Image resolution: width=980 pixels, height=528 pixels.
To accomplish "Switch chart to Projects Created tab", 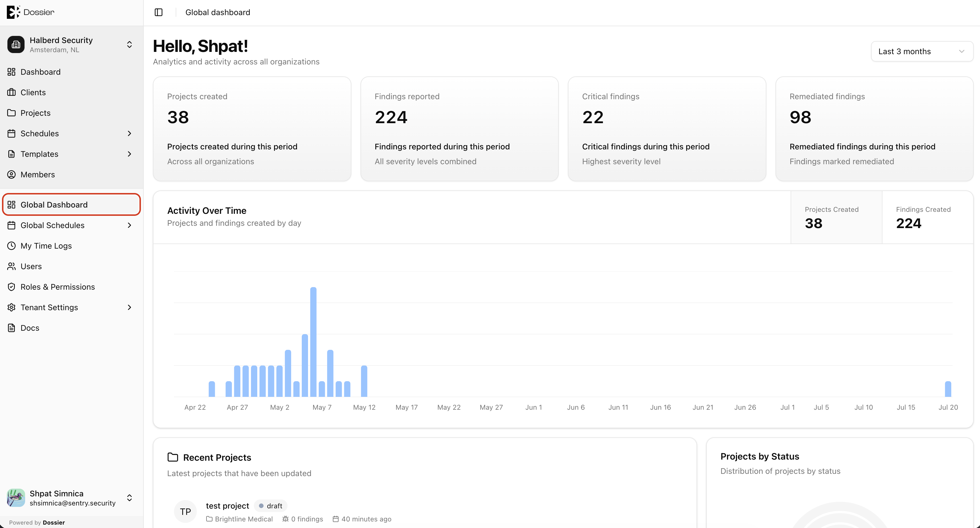I will (836, 217).
